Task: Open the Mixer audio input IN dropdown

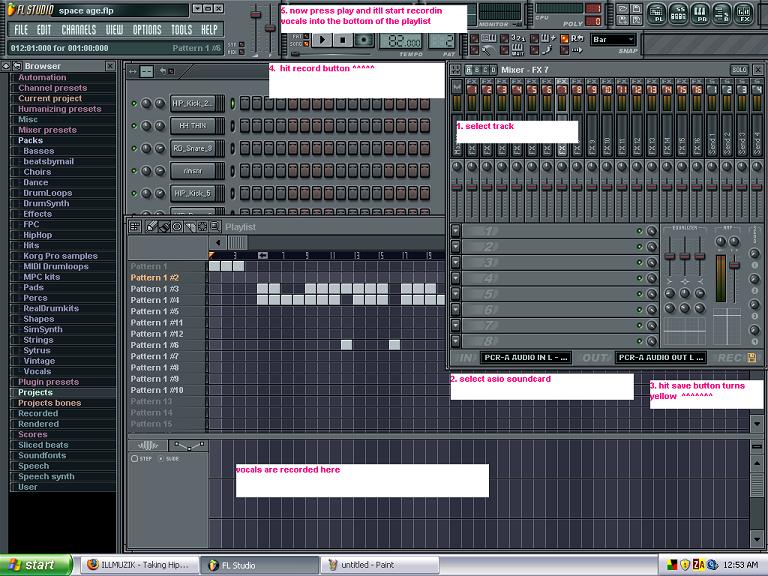Action: click(526, 358)
